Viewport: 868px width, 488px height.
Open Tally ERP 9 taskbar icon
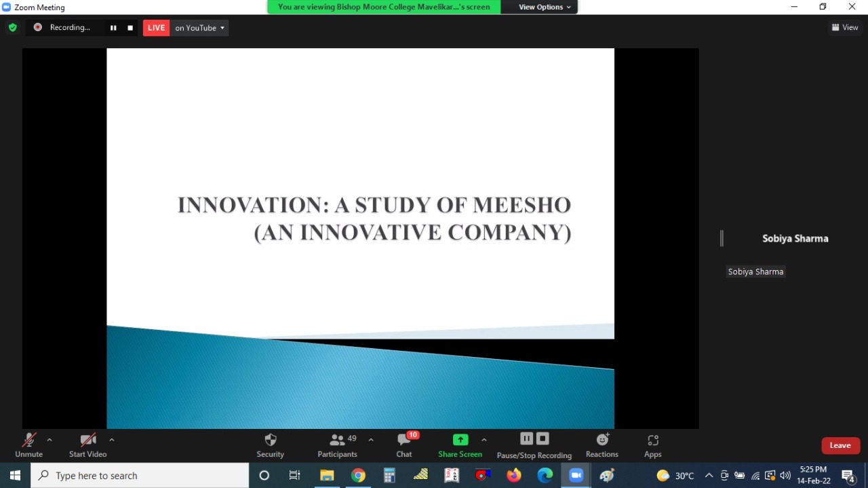[x=452, y=476]
